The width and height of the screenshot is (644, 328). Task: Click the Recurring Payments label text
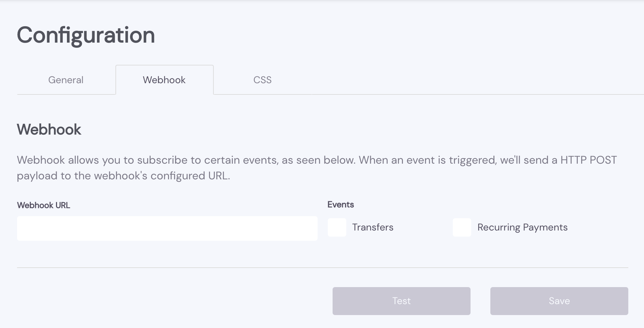click(522, 227)
